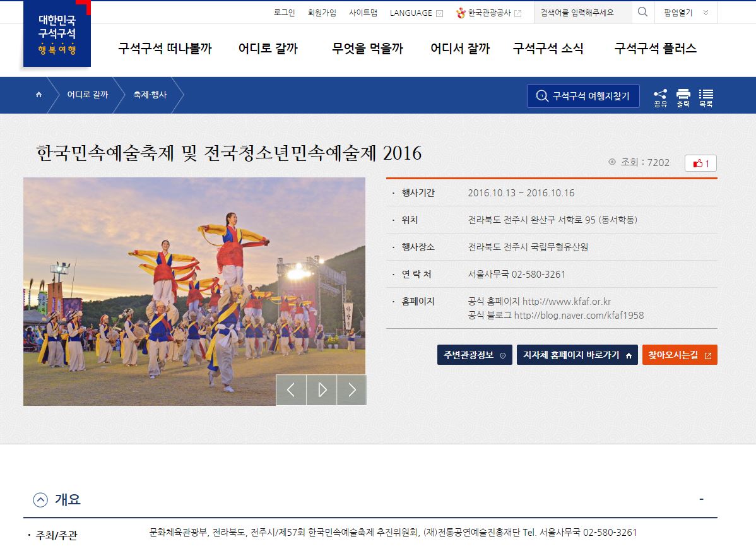Click the 찾아오시는길 orange button
This screenshot has height=551, width=756.
point(680,355)
